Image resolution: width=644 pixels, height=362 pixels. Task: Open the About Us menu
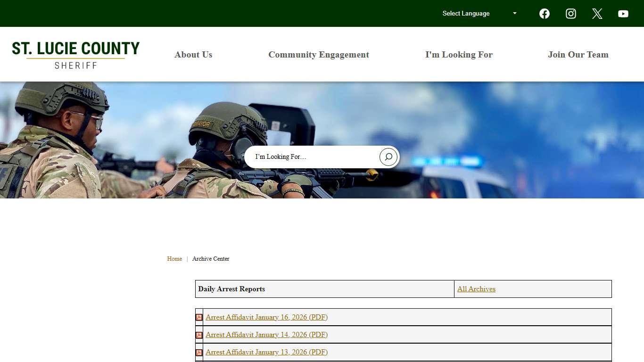click(x=193, y=54)
